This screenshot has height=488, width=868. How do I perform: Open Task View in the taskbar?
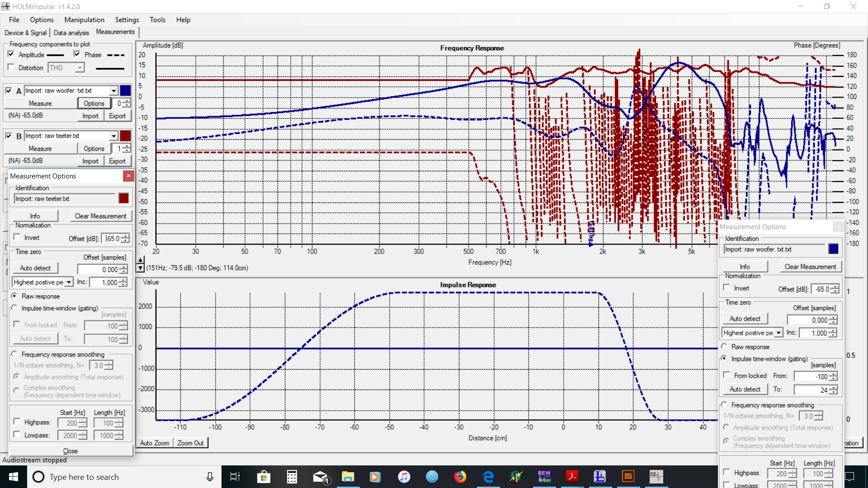235,477
